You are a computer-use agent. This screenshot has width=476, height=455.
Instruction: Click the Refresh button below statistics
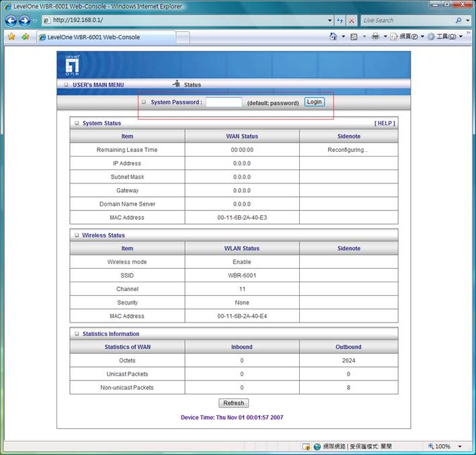pos(233,403)
